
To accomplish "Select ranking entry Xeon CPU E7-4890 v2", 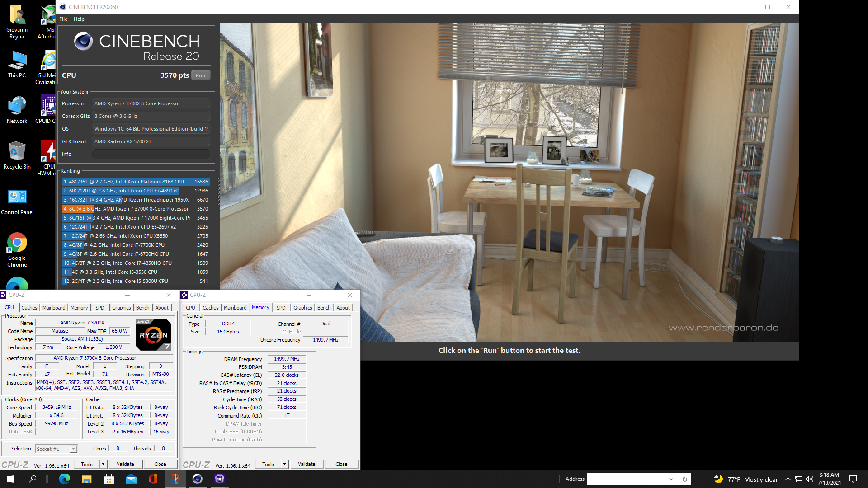I will click(x=136, y=191).
